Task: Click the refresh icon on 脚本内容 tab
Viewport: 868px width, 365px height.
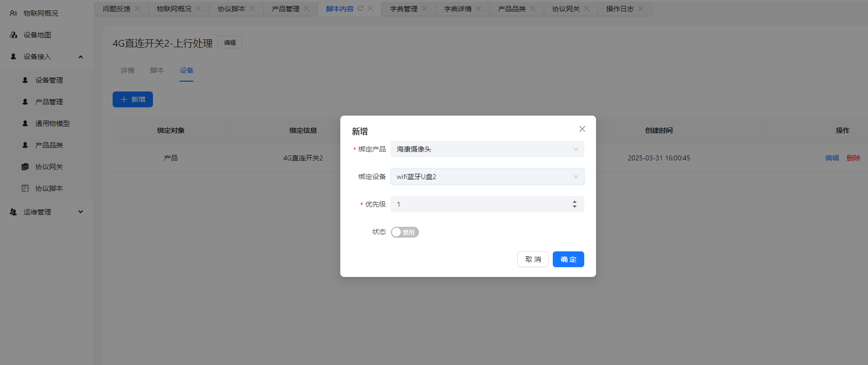Action: coord(360,9)
